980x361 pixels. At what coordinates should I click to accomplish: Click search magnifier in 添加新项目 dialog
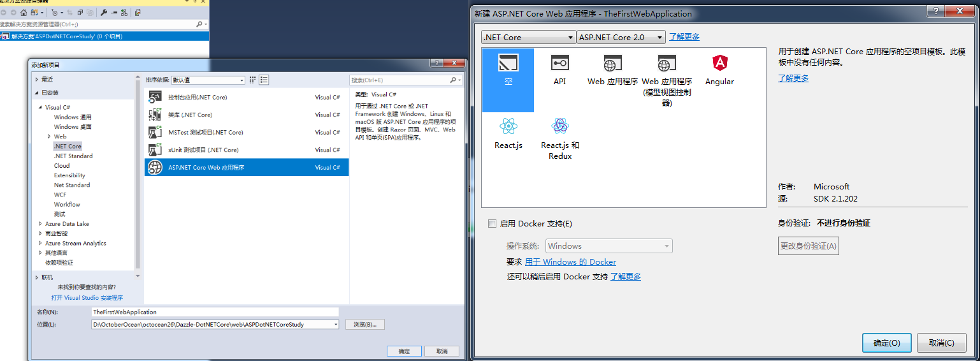tap(454, 80)
